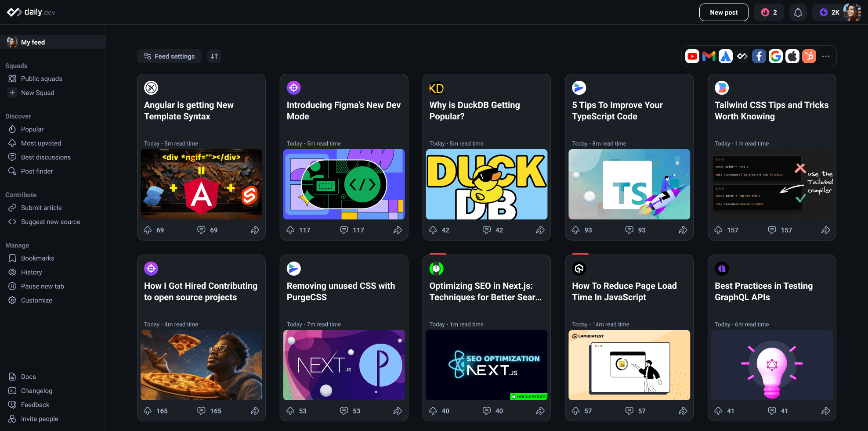This screenshot has width=868, height=431.
Task: Click the New post button
Action: point(723,12)
